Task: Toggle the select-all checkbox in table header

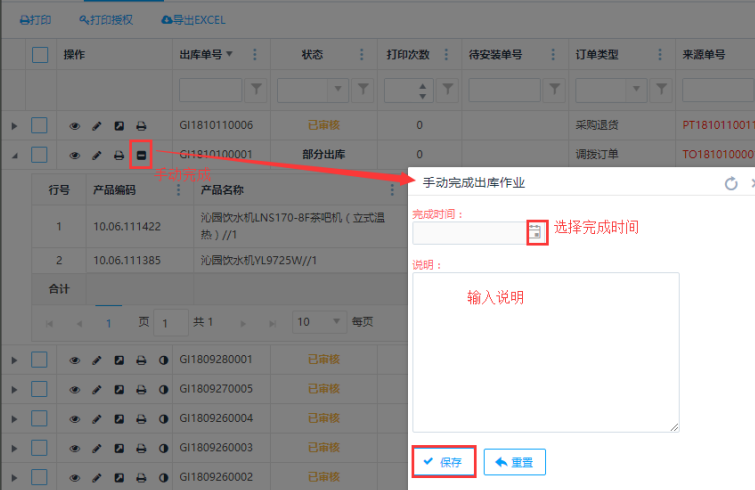Action: [x=40, y=55]
